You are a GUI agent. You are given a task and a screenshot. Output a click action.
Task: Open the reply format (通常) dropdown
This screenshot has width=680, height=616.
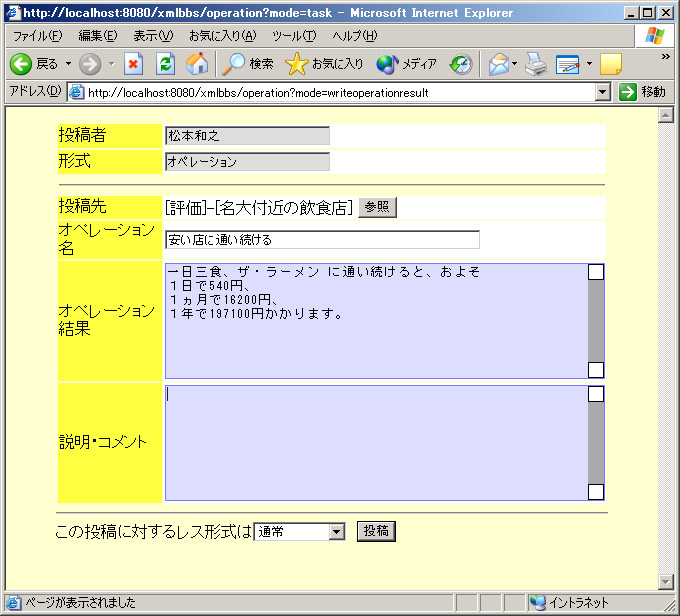pyautogui.click(x=337, y=532)
